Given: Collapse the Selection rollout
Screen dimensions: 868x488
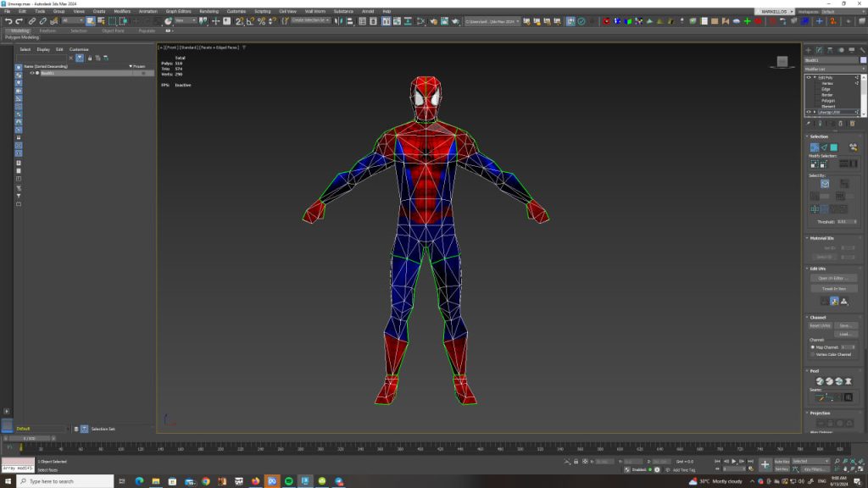Looking at the screenshot, I should (819, 136).
